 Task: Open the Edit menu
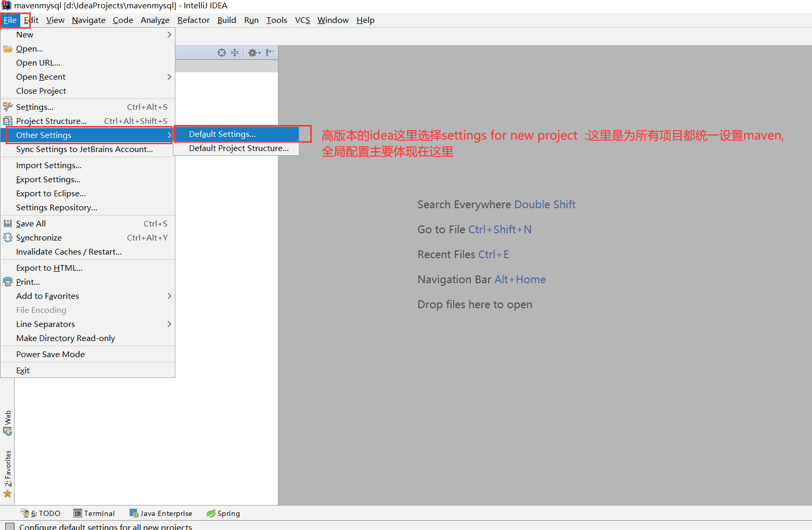(x=31, y=20)
